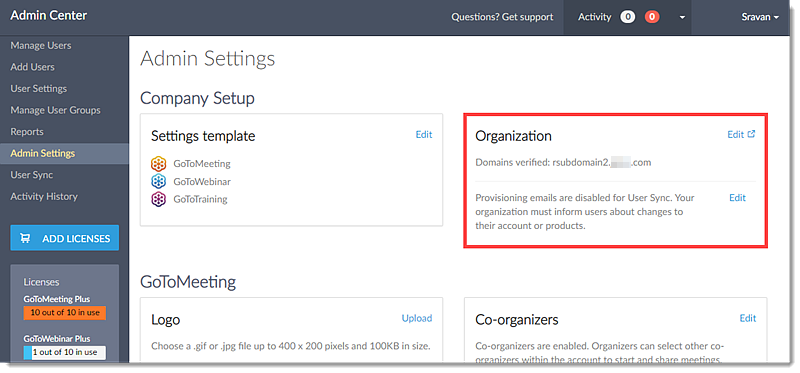Click the GoToMeeting Plus license label
The height and width of the screenshot is (373, 800).
pyautogui.click(x=57, y=299)
